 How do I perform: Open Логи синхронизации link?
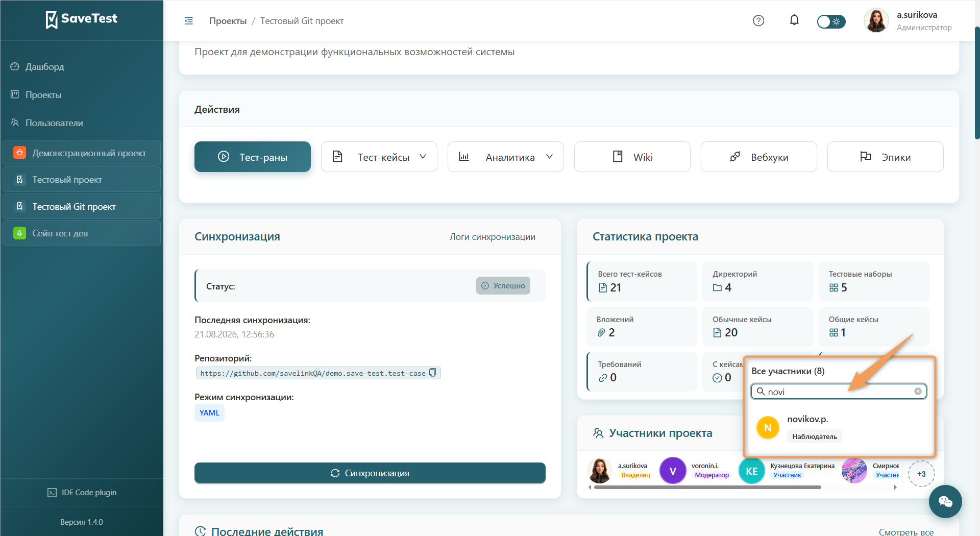pos(493,237)
